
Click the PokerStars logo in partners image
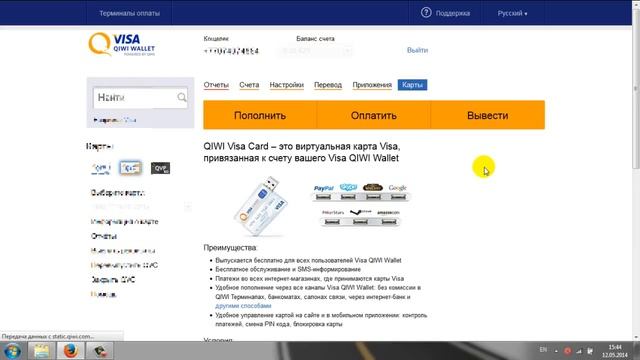[x=333, y=213]
